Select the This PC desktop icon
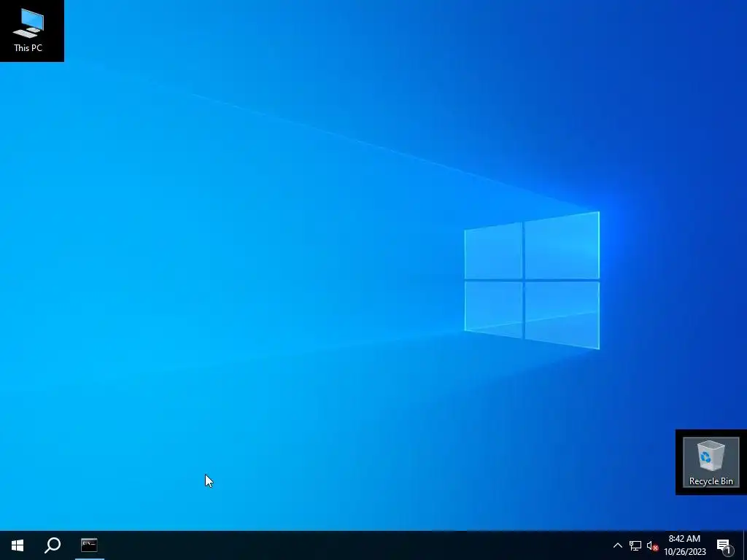Viewport: 747px width, 560px height. [28, 31]
